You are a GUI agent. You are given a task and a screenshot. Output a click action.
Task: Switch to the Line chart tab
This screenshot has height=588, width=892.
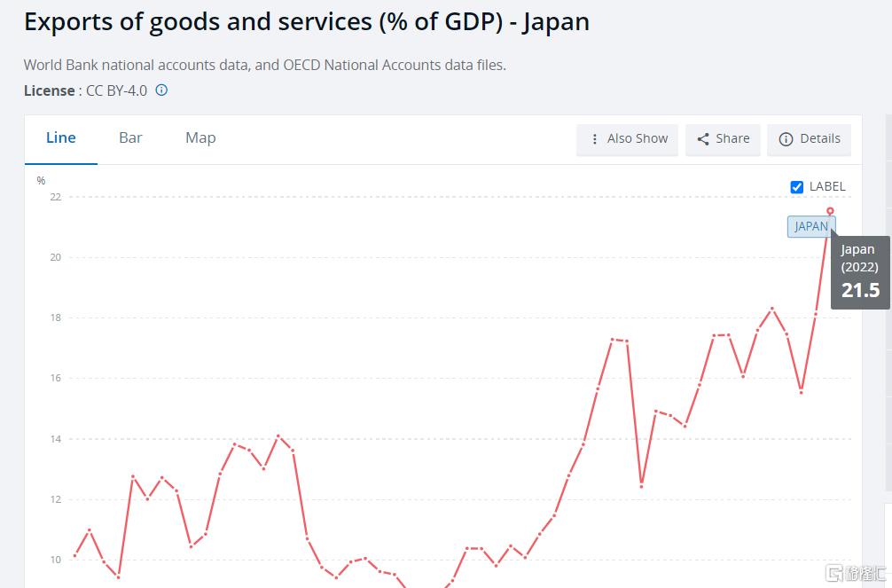coord(61,138)
